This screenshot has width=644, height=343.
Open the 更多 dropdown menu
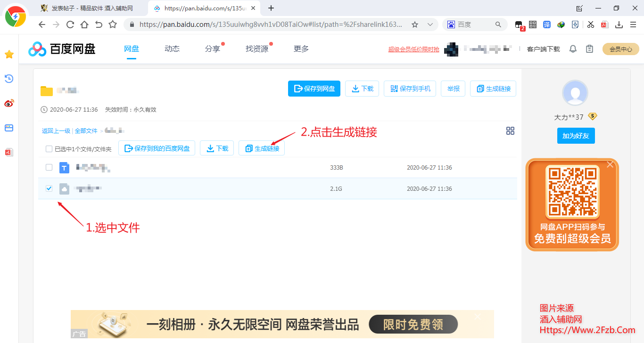point(301,49)
